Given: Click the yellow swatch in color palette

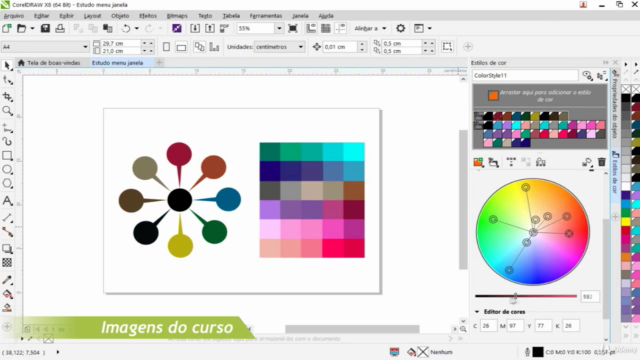Looking at the screenshot, I should [x=626, y=222].
